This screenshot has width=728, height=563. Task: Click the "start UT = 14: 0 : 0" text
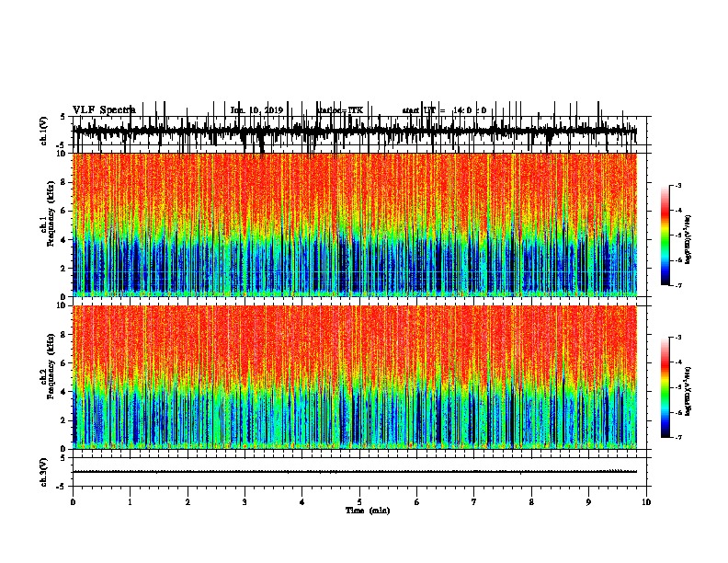pyautogui.click(x=444, y=110)
